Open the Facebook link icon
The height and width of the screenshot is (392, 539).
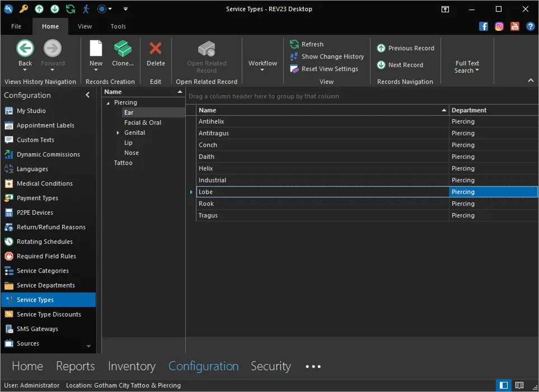[484, 26]
